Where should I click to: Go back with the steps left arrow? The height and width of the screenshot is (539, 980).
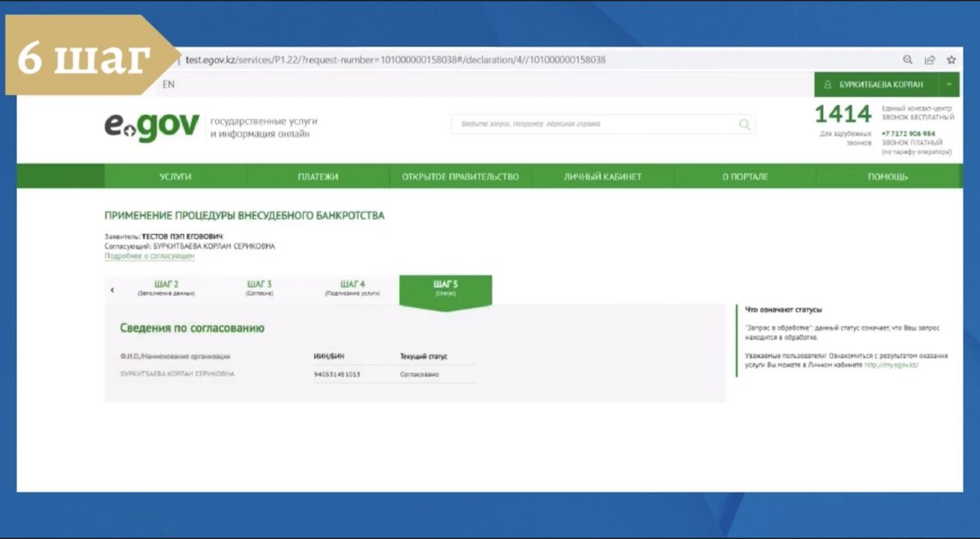pyautogui.click(x=112, y=289)
